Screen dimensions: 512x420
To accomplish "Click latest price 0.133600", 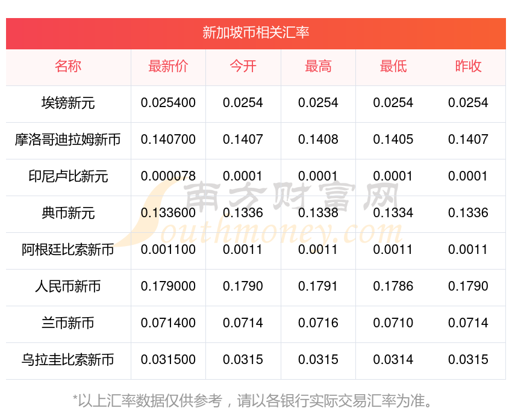I will [x=168, y=213].
